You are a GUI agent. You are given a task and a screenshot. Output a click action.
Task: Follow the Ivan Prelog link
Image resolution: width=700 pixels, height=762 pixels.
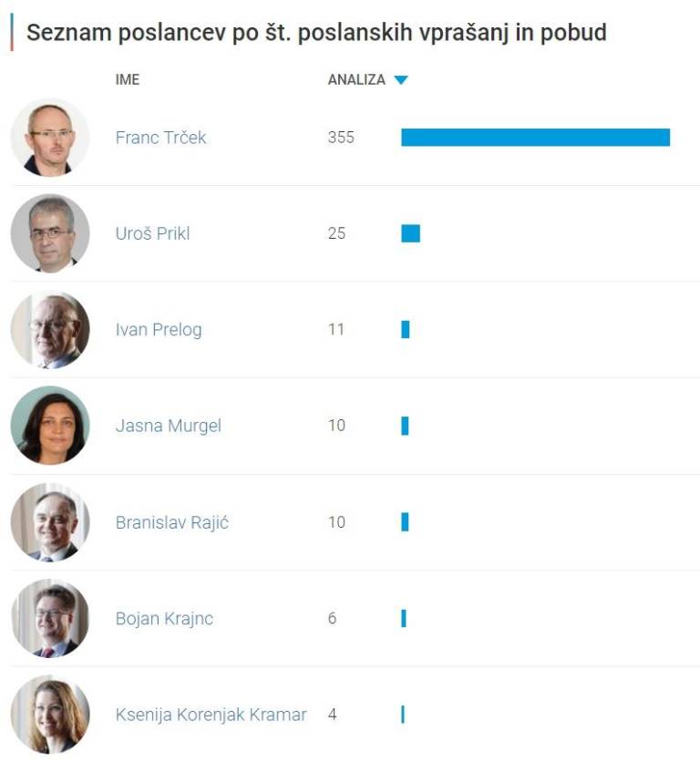(158, 330)
